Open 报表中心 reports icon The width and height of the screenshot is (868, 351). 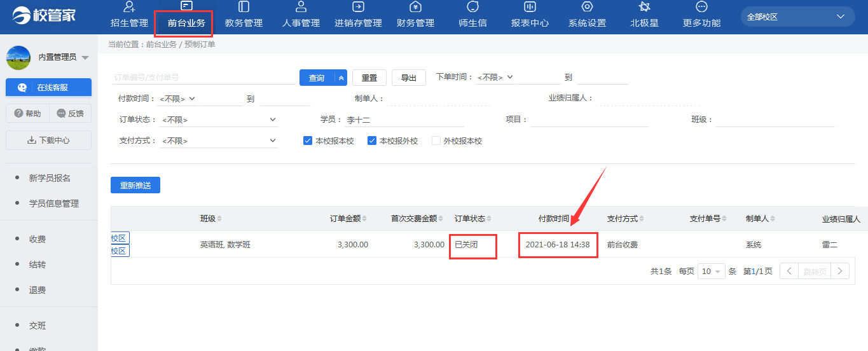[x=530, y=7]
